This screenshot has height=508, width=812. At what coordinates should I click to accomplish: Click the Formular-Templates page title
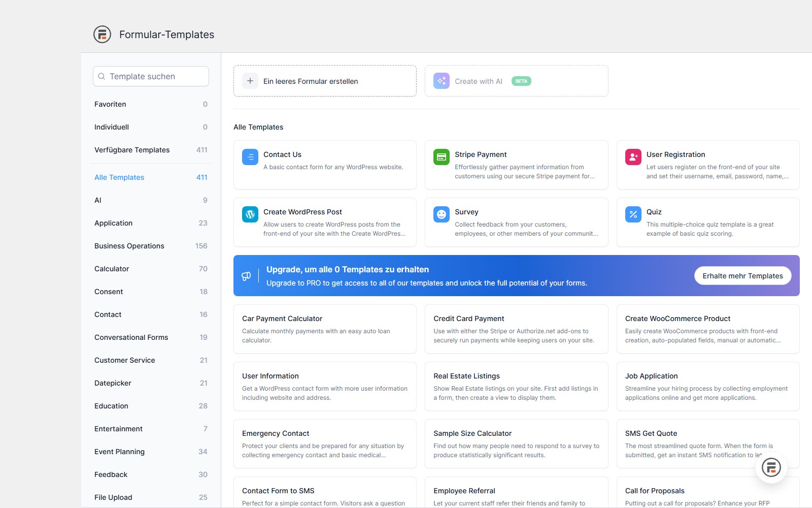click(x=166, y=35)
